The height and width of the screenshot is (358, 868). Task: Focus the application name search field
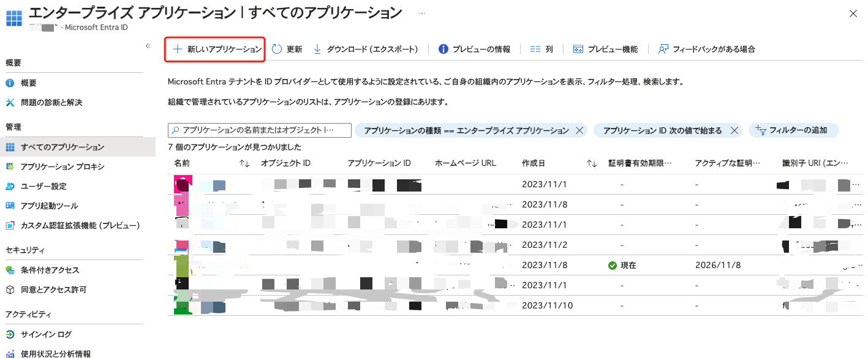coord(260,130)
